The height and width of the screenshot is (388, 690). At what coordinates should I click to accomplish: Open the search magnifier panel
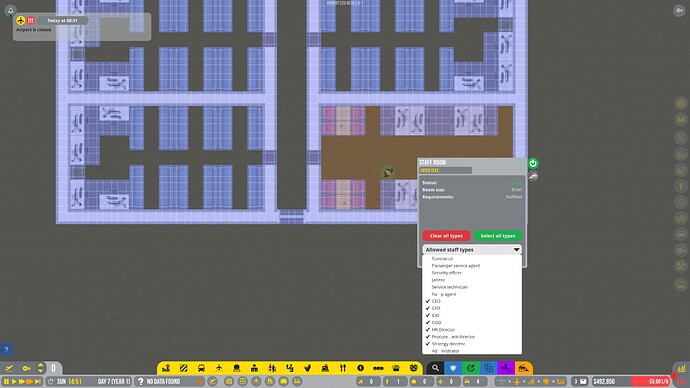(x=435, y=368)
